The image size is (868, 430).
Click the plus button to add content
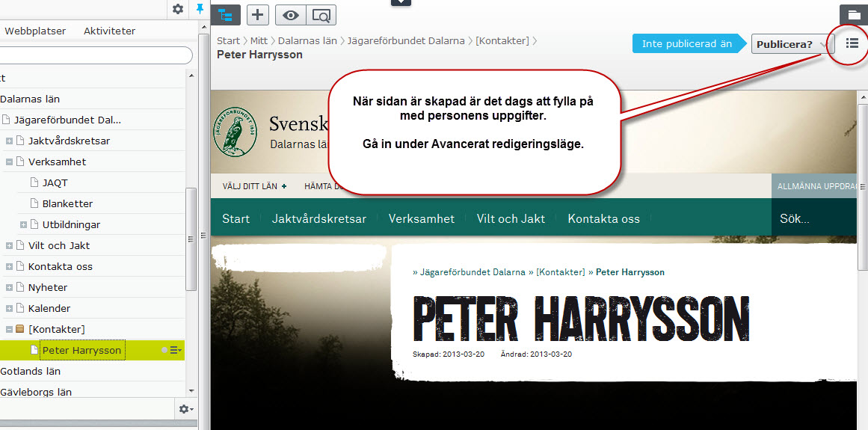[257, 15]
